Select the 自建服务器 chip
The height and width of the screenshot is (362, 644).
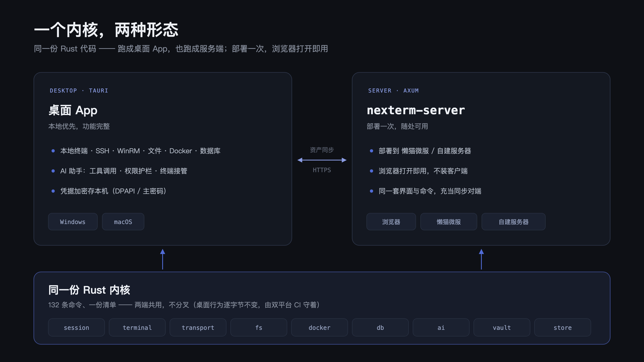tap(514, 222)
